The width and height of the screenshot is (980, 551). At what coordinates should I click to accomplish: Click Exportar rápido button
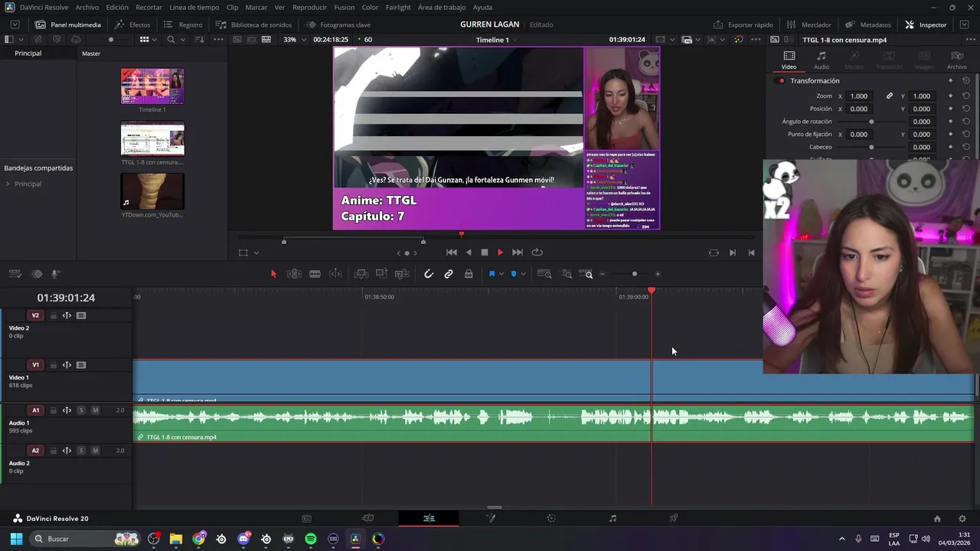[x=743, y=24]
